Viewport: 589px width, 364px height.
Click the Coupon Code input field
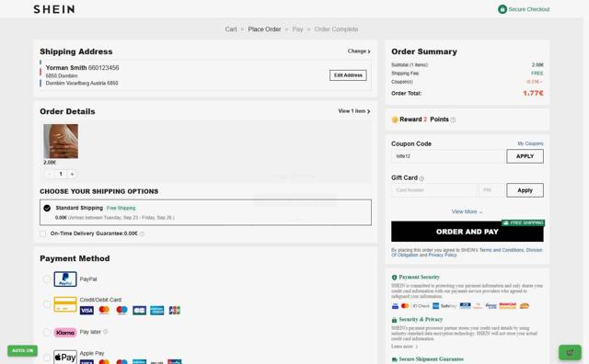click(448, 156)
